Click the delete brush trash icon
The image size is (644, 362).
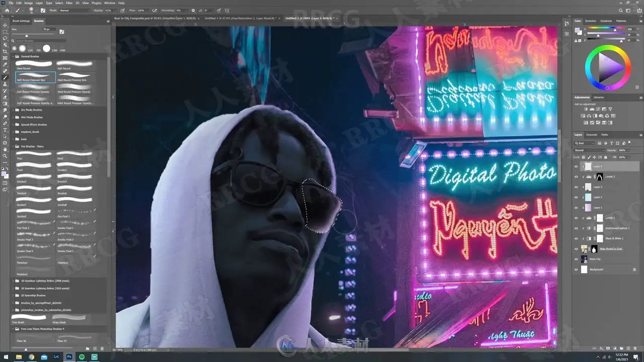102,348
